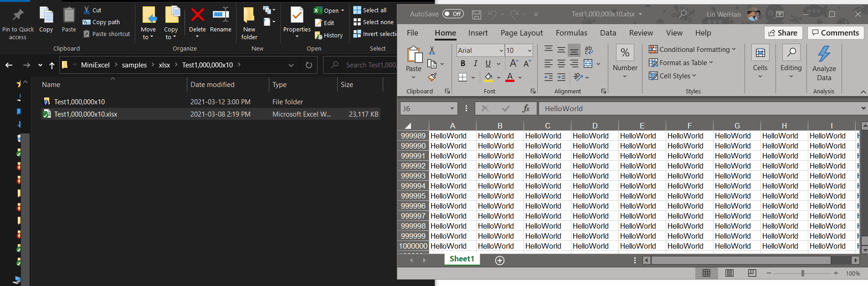The width and height of the screenshot is (868, 286).
Task: Click the Excel search magnifier icon
Action: (683, 14)
